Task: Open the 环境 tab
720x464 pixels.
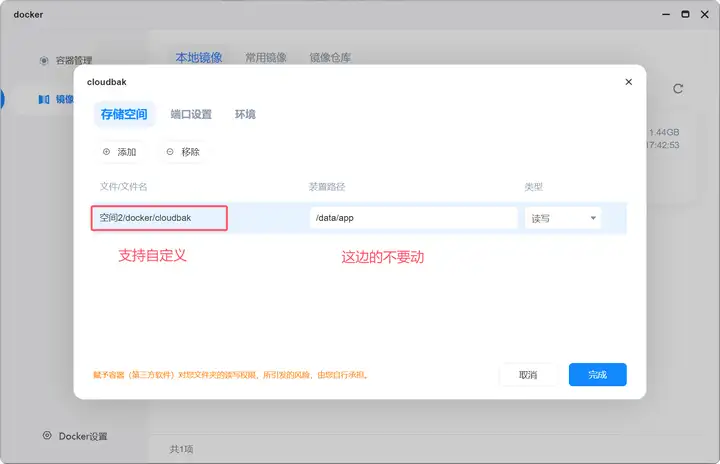Action: click(245, 114)
